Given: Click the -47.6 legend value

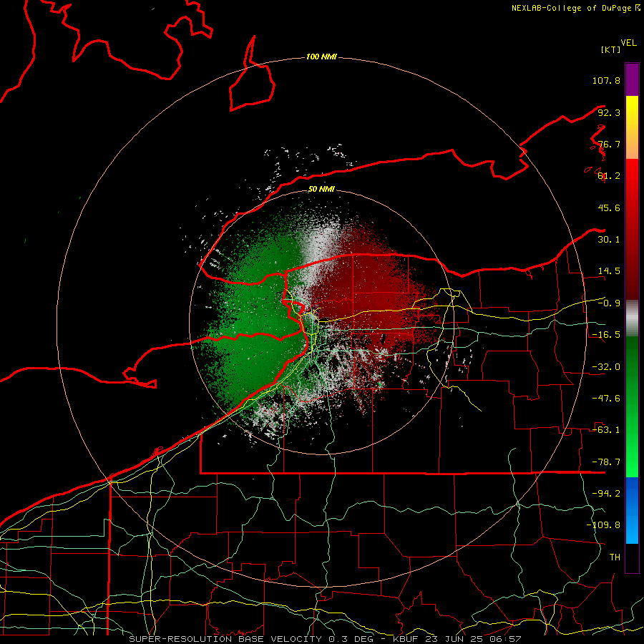Looking at the screenshot, I should tap(606, 399).
